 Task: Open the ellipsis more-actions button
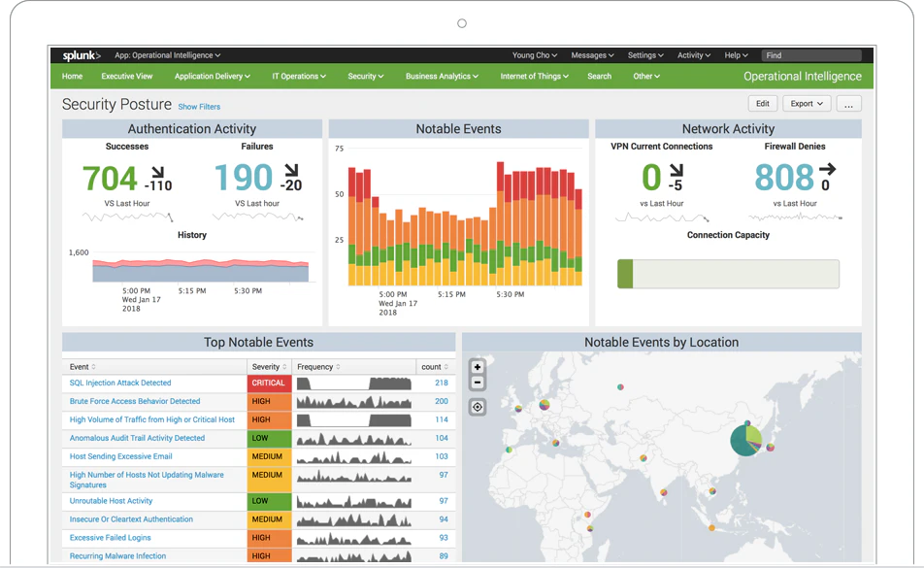click(849, 103)
